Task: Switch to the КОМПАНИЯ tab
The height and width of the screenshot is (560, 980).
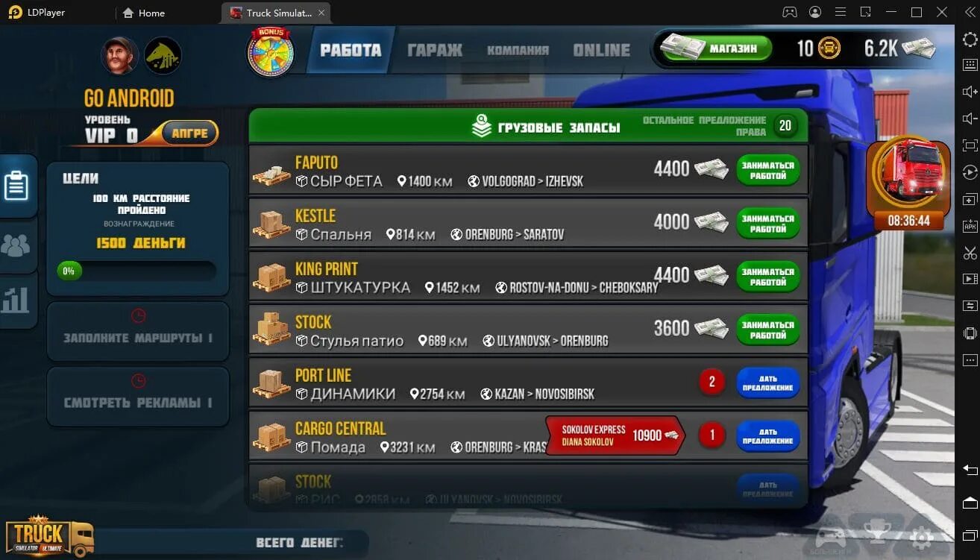Action: tap(518, 50)
